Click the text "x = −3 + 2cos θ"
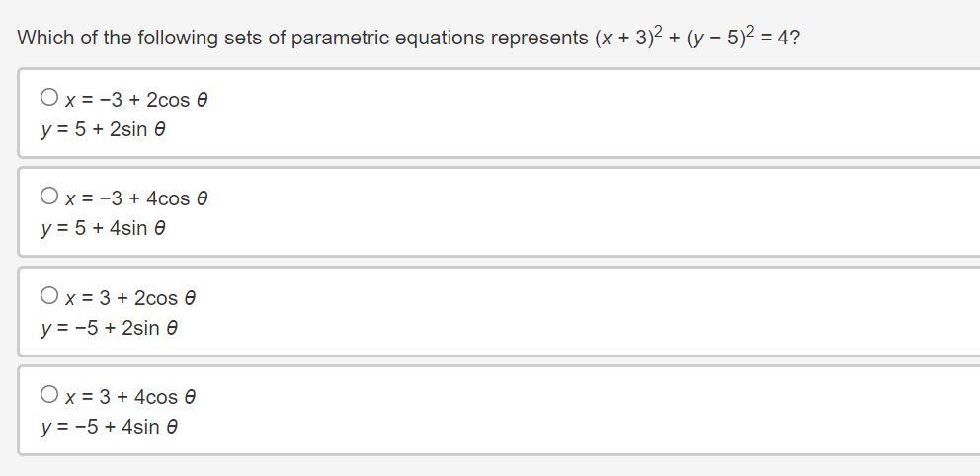The image size is (980, 476). (136, 100)
